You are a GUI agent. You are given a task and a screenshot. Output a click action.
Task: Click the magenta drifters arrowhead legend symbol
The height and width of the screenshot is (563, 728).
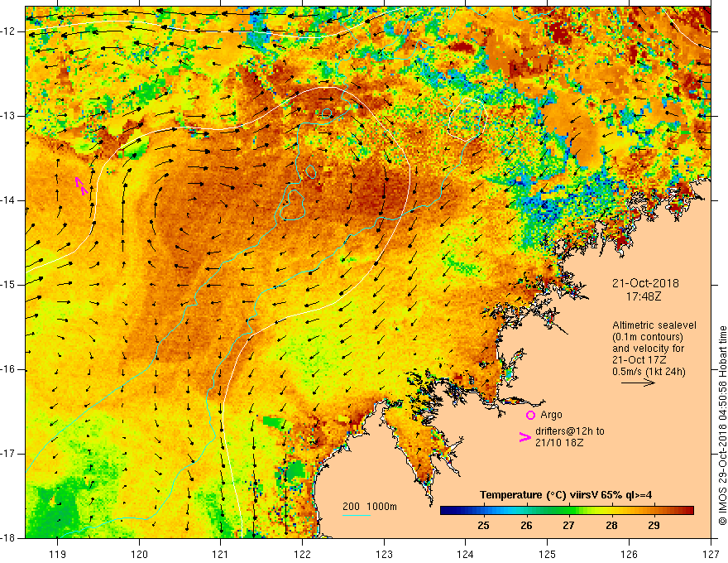524,437
